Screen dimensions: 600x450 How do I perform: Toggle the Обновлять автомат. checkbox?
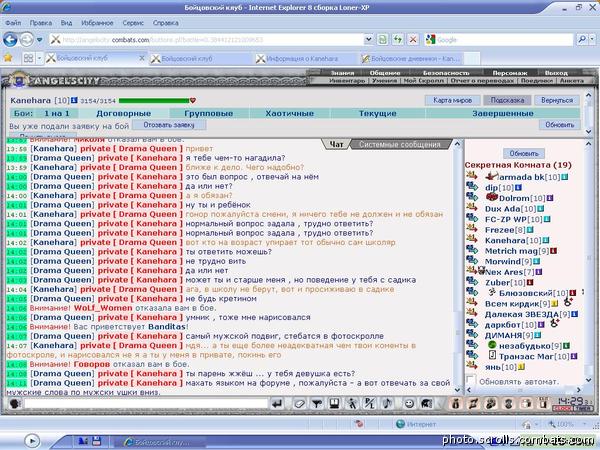pos(471,380)
